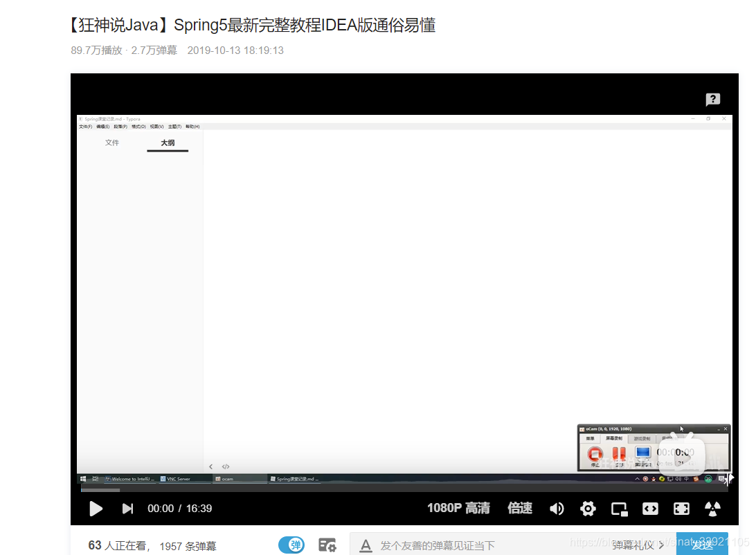Click the 1957 条弹幕 count text
This screenshot has width=756, height=555.
pyautogui.click(x=188, y=546)
